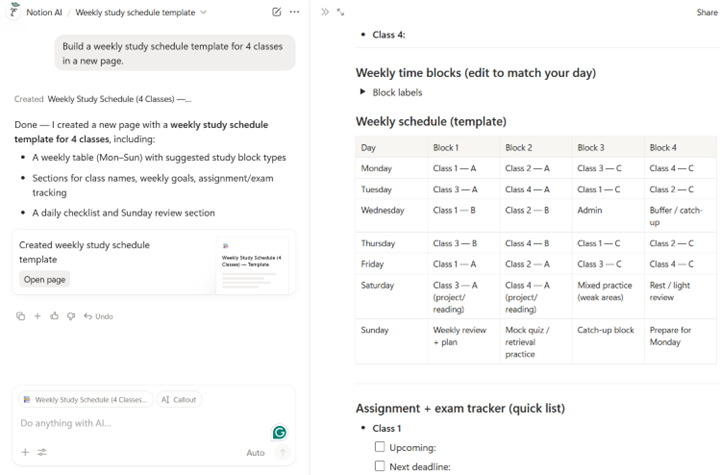Click the new chat compose icon
The width and height of the screenshot is (720, 475).
click(276, 12)
